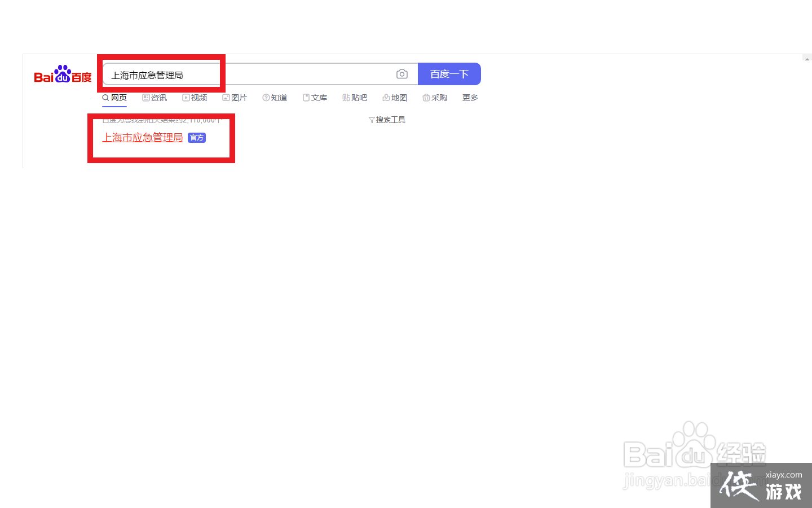Click the 百度一下 search button
Image resolution: width=812 pixels, height=508 pixels.
(449, 74)
